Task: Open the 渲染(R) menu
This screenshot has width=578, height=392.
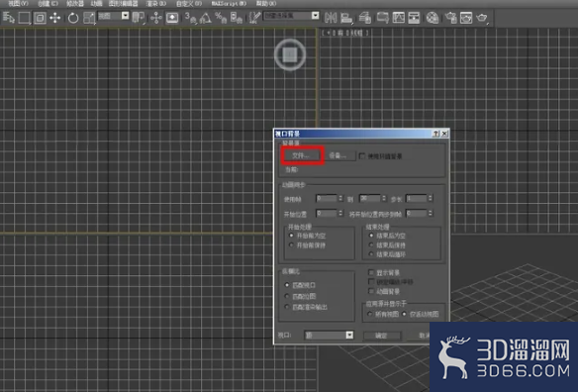Action: coord(156,3)
